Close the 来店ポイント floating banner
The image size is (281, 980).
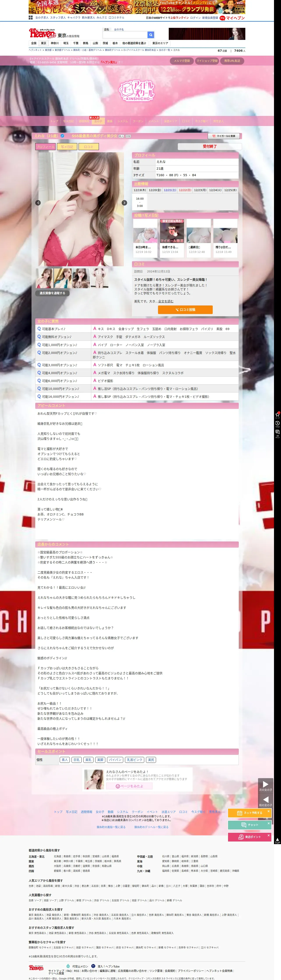pos(269,835)
